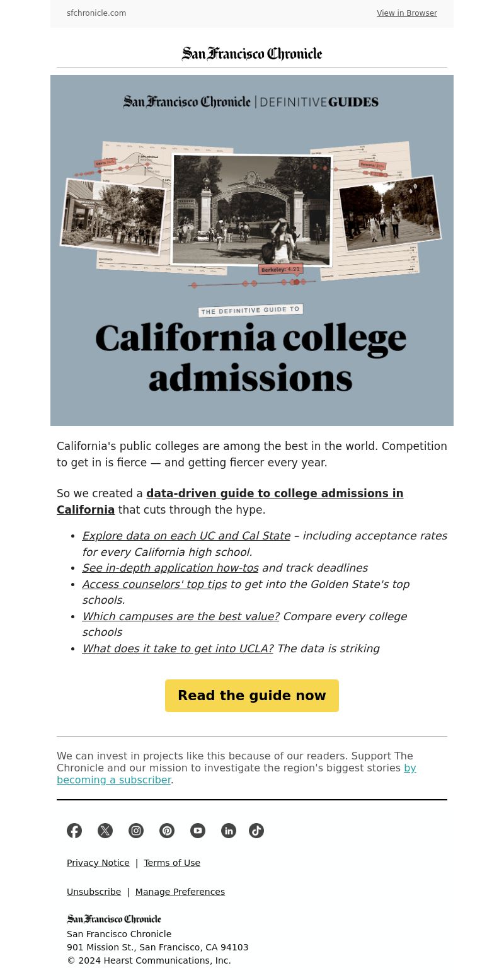Open the Pinterest social icon

point(167,831)
